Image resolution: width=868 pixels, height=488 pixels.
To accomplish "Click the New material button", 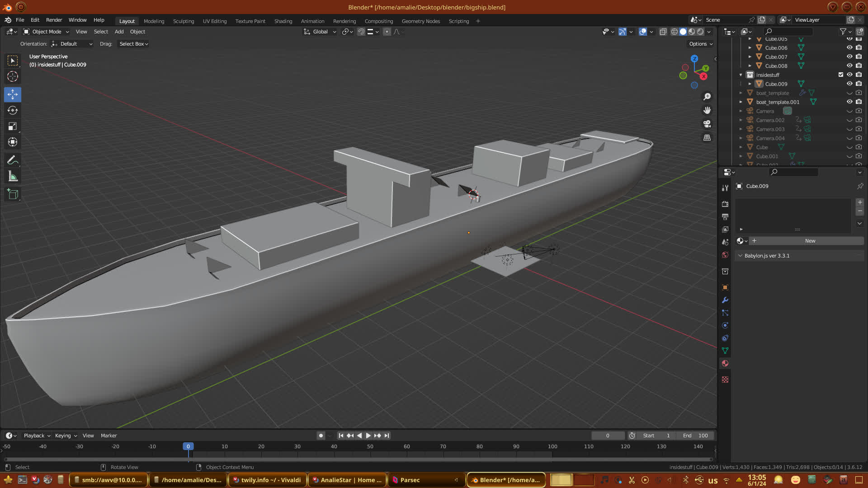I will [x=810, y=241].
